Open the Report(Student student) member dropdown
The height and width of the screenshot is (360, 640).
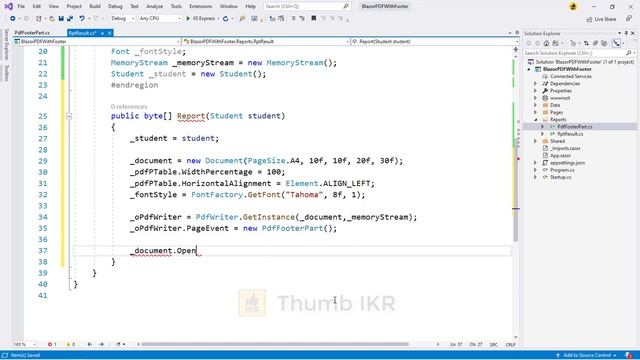tap(435, 41)
